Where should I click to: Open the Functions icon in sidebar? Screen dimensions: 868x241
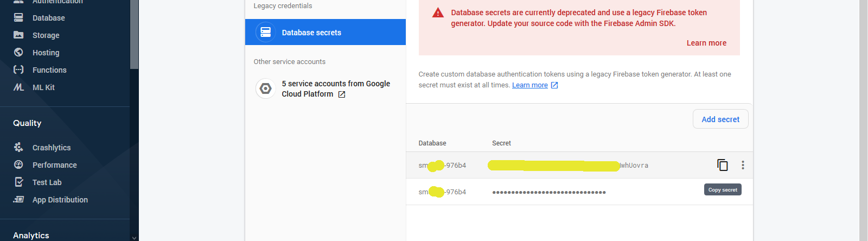pyautogui.click(x=18, y=70)
